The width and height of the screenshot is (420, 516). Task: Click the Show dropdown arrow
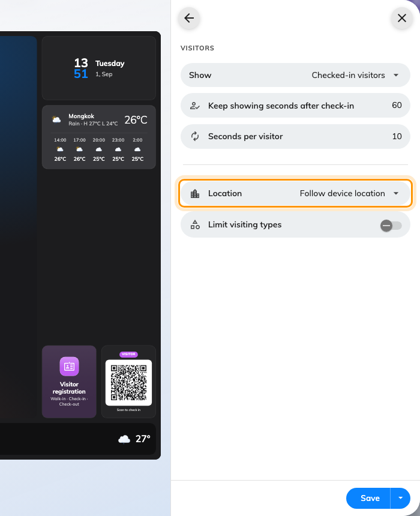[x=396, y=75]
